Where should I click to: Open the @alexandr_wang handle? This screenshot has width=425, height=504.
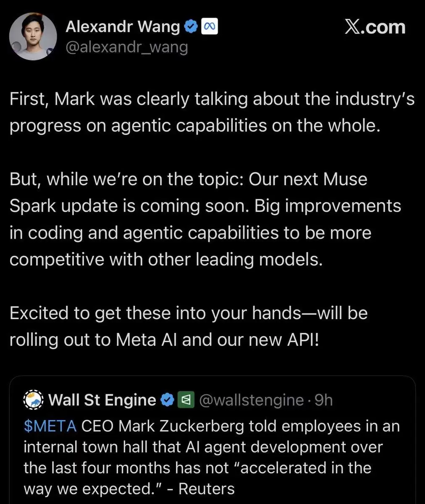[x=126, y=47]
